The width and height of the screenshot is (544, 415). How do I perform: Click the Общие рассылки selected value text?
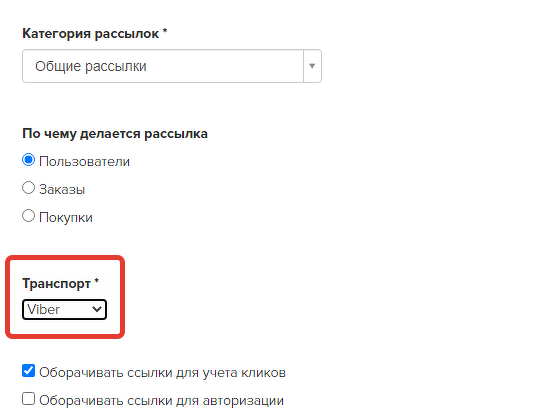91,66
